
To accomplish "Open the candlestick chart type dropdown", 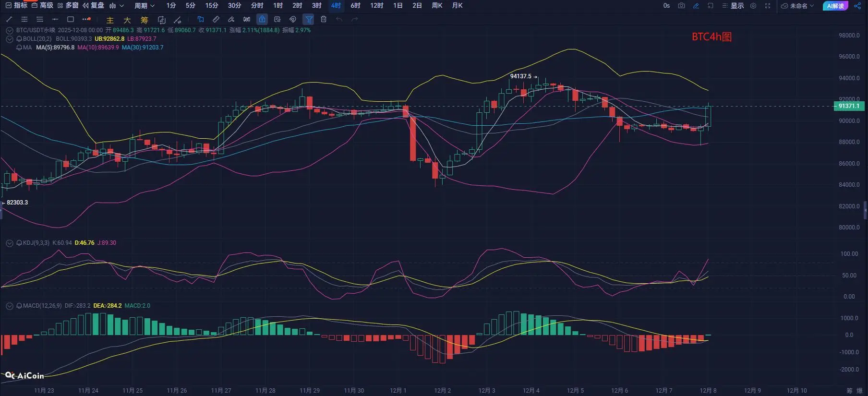I will coord(117,6).
